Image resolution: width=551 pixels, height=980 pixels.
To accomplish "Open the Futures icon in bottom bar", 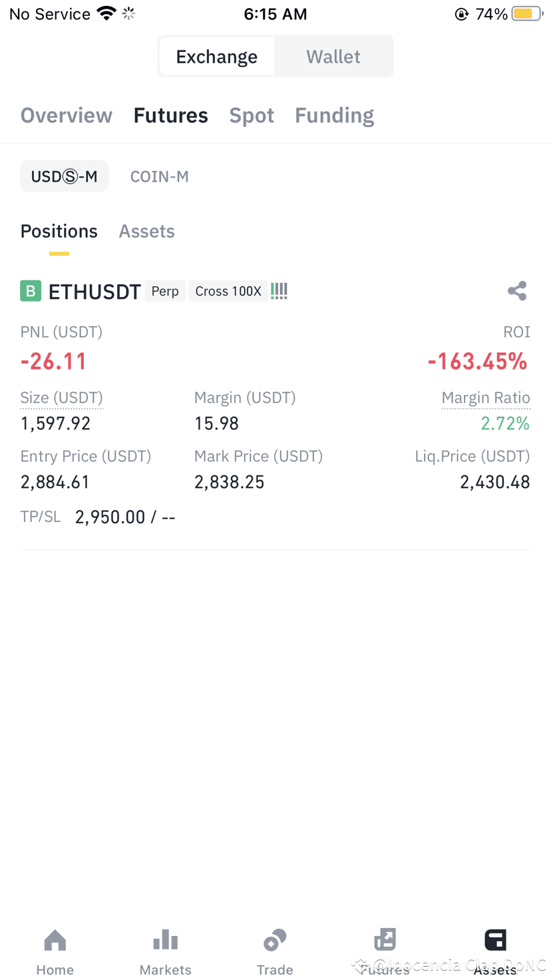I will point(385,939).
